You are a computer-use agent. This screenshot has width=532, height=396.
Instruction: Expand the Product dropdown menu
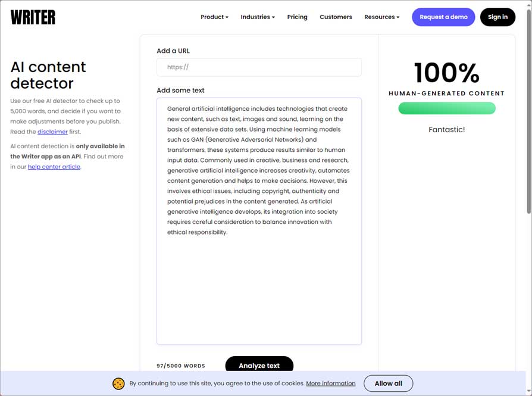(214, 17)
